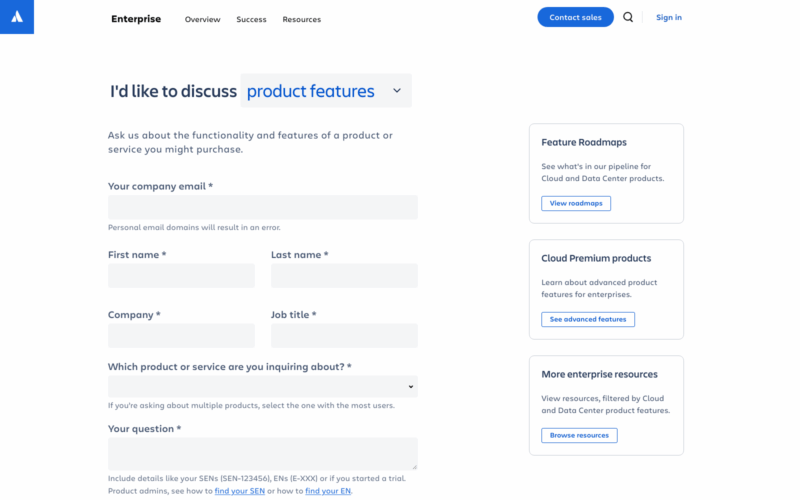The image size is (800, 500).
Task: Click into the Company input field
Action: click(181, 336)
